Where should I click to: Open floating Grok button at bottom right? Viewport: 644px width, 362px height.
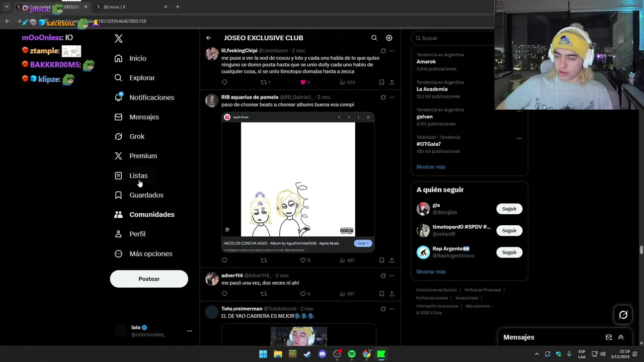coord(623,315)
